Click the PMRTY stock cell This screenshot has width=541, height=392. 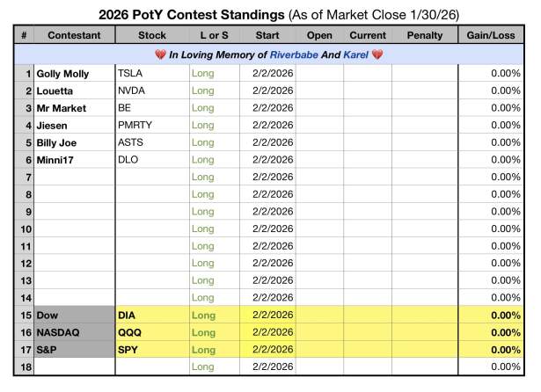151,124
